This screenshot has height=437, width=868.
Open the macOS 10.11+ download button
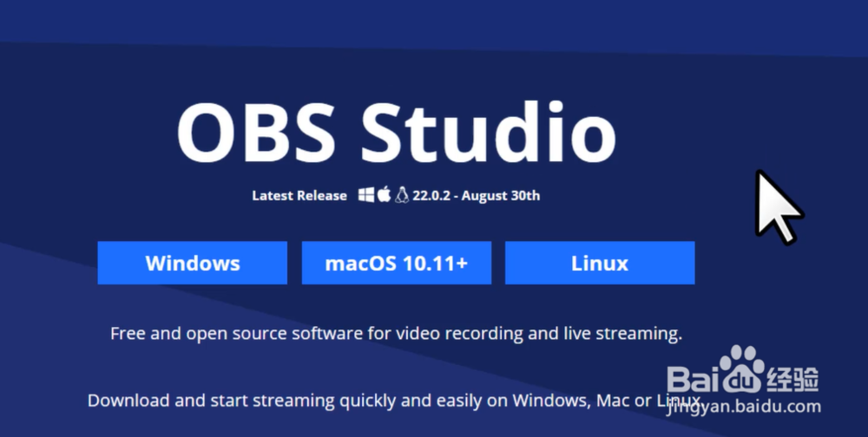click(397, 263)
